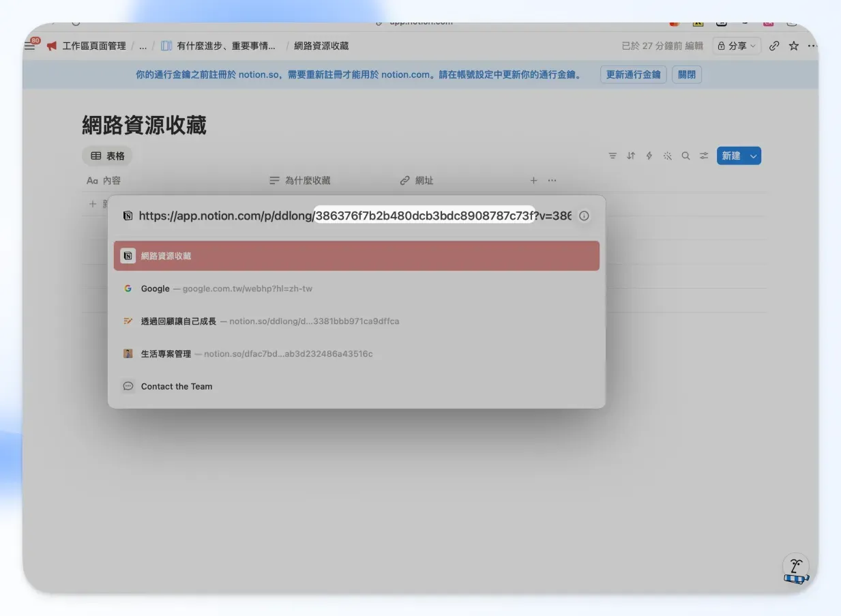Open the filter icon in database toolbar
The height and width of the screenshot is (616, 841).
click(x=613, y=156)
